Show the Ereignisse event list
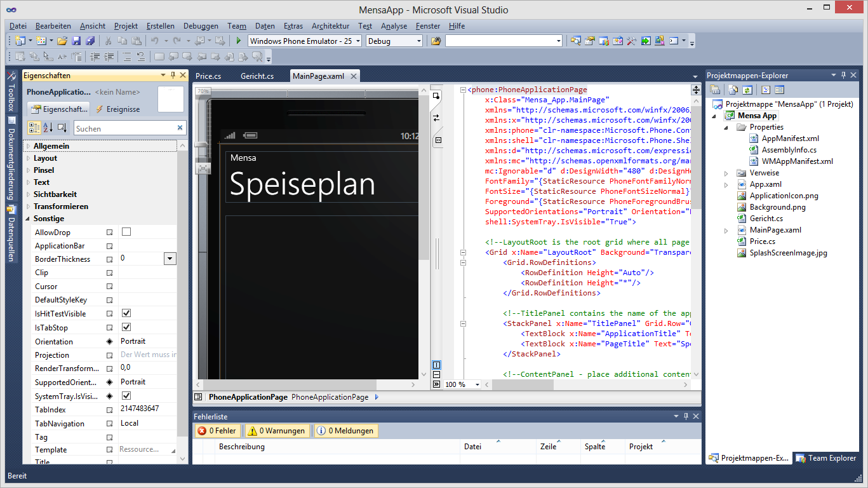Screen dimensions: 868x488 (117, 109)
